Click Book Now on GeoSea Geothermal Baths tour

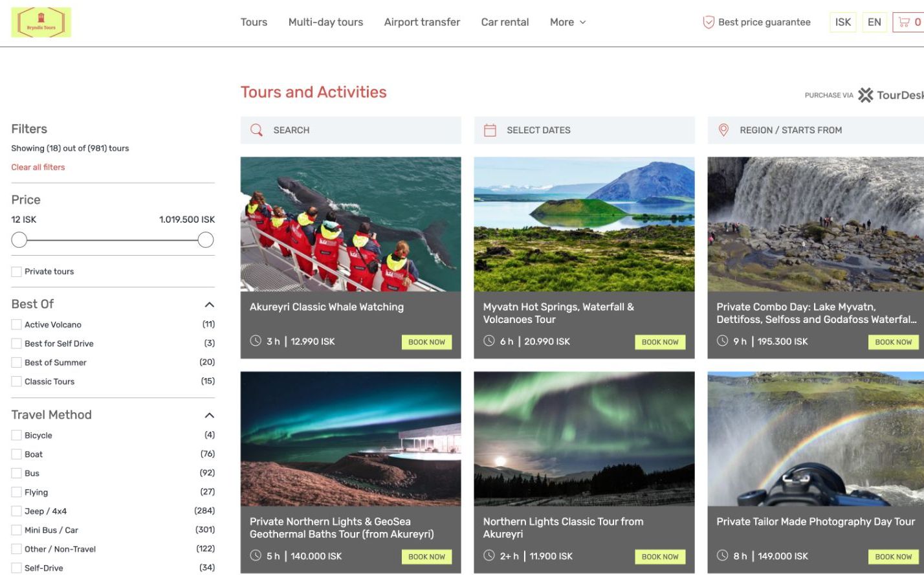(426, 557)
